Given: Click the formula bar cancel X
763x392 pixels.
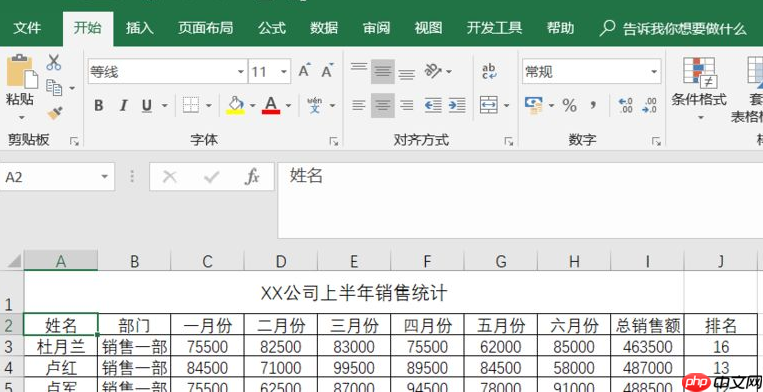Looking at the screenshot, I should pyautogui.click(x=169, y=177).
